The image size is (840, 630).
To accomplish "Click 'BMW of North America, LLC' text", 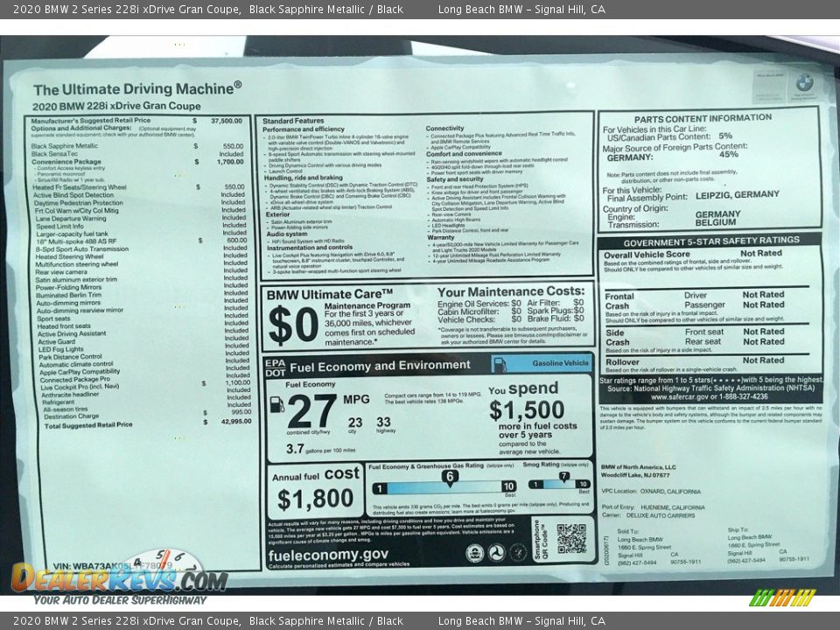I will pyautogui.click(x=638, y=467).
